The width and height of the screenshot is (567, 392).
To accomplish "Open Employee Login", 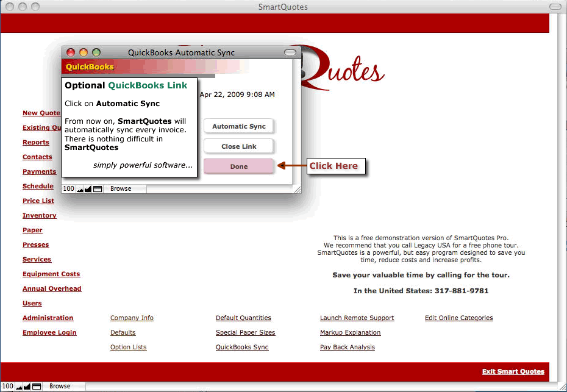I will [x=49, y=332].
